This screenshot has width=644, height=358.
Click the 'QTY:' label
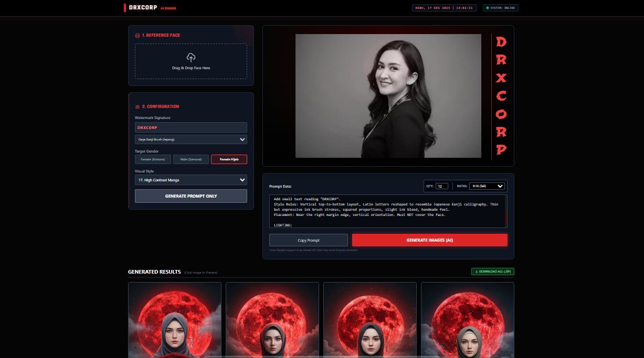430,186
